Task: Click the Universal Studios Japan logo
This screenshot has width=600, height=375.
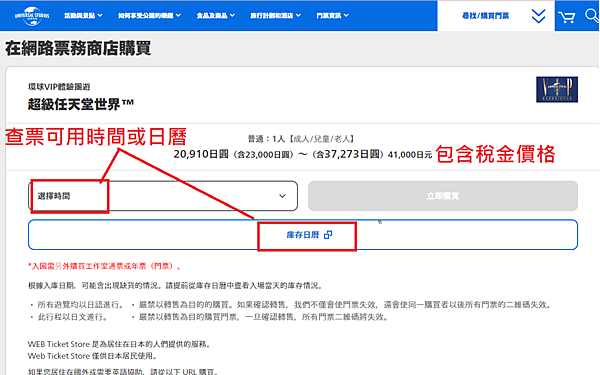Action: point(32,16)
